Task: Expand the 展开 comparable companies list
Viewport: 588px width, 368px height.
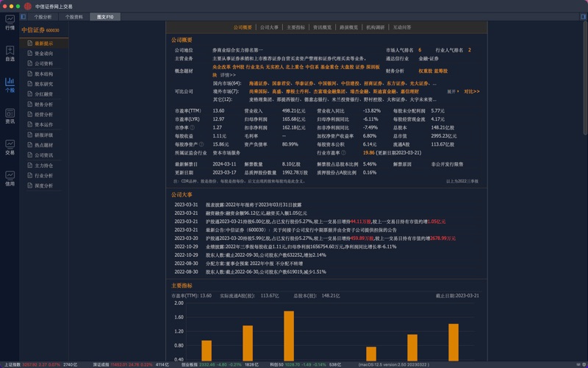Action: [452, 92]
